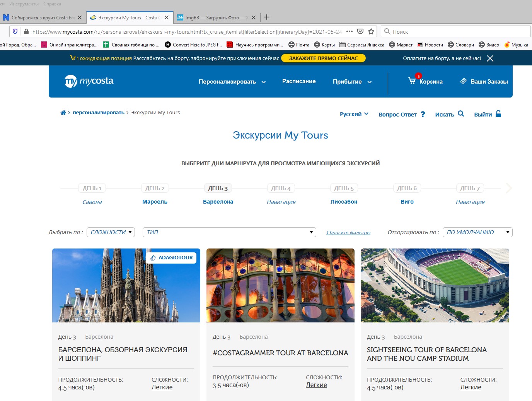532x401 pixels.
Task: Click the персонализировать breadcrumb link
Action: click(x=99, y=113)
